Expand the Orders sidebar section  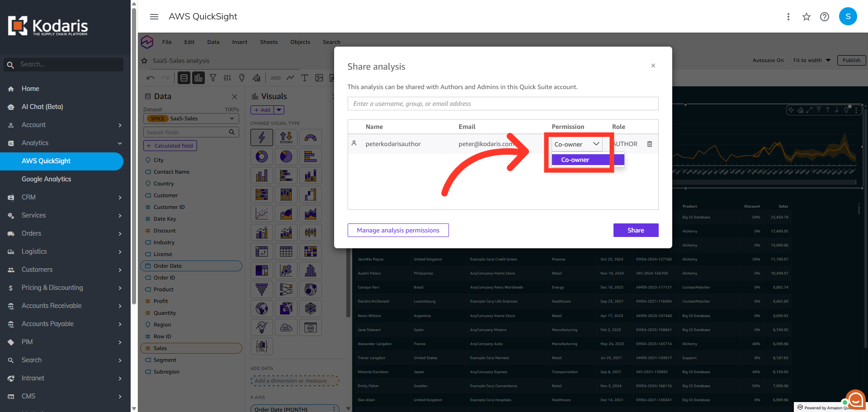(120, 233)
